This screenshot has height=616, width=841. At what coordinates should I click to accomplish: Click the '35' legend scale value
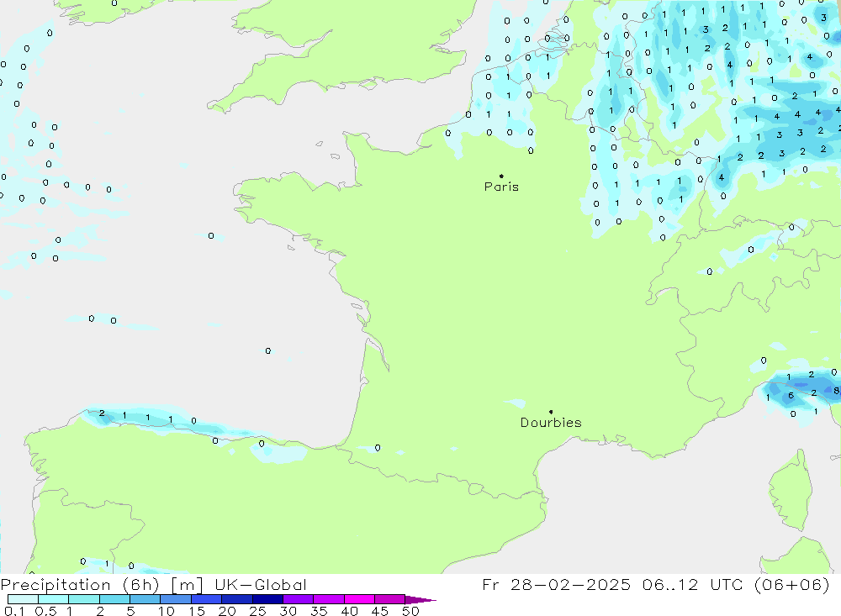pyautogui.click(x=319, y=611)
